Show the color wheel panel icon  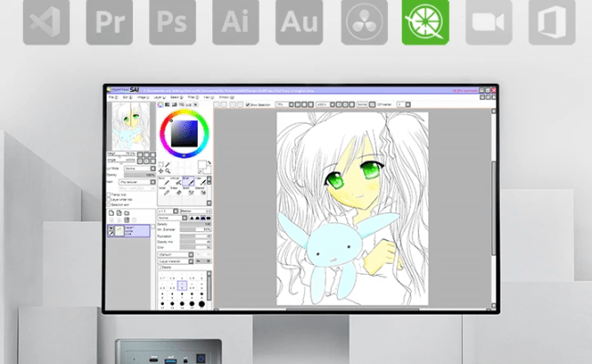(x=160, y=105)
